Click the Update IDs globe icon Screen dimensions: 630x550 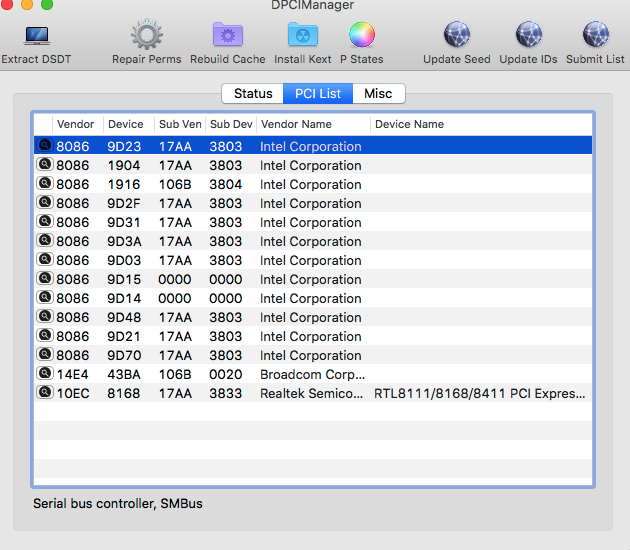click(x=528, y=36)
